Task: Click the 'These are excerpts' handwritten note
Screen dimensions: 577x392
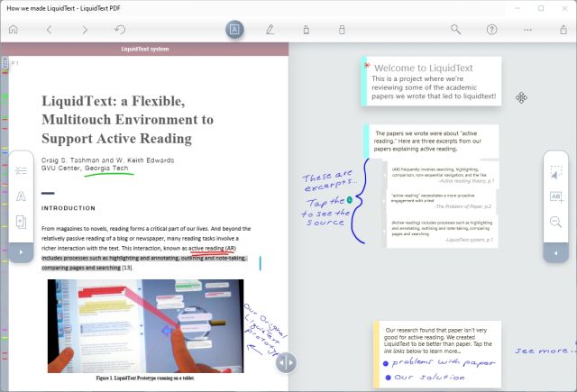Action: point(329,181)
